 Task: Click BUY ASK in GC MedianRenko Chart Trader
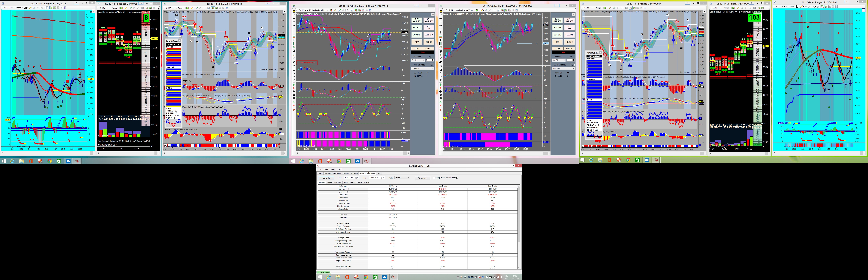click(417, 27)
